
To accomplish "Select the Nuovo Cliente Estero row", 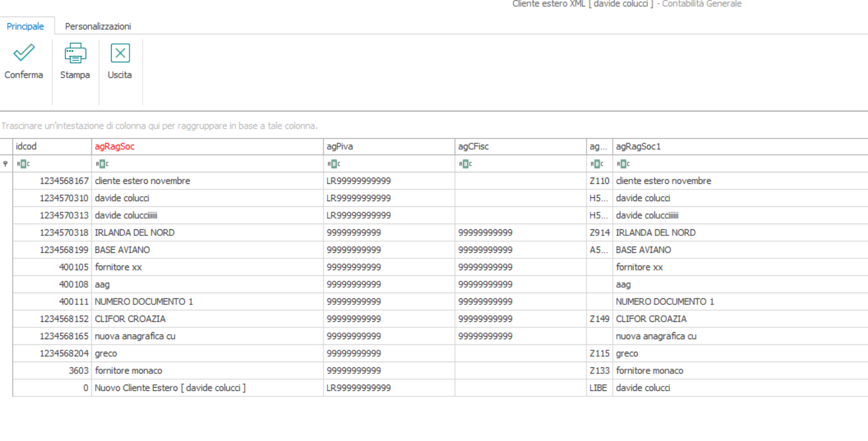I will click(440, 388).
